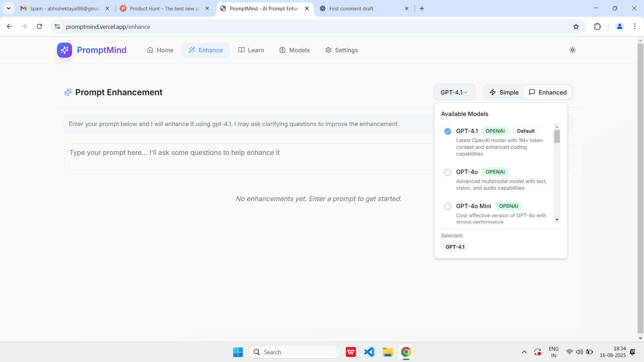Open the Wi-Fi network tray icon

click(569, 352)
